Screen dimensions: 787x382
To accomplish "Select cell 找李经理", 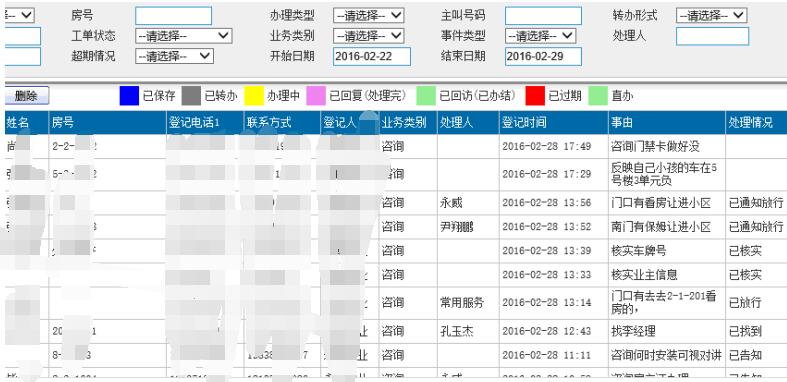I will coord(667,331).
